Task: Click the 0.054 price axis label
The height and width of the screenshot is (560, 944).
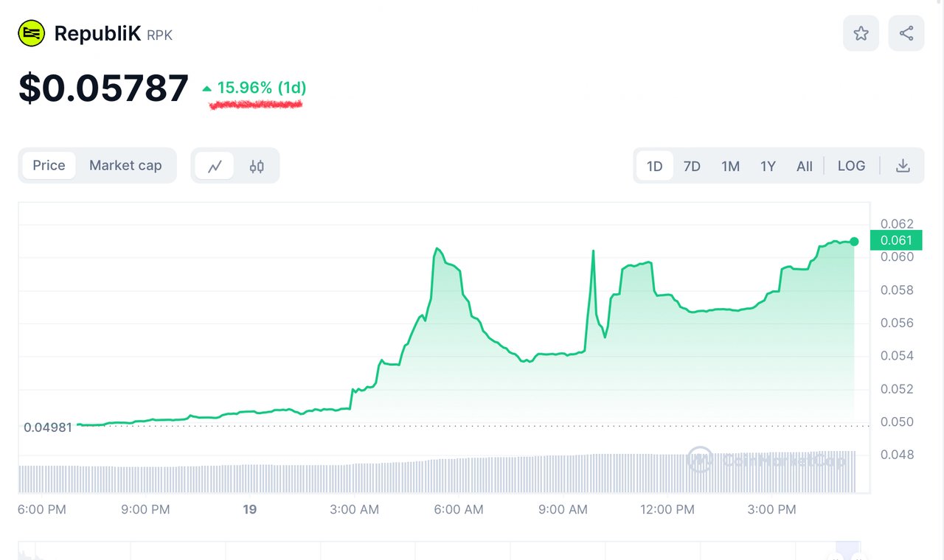Action: click(x=897, y=356)
